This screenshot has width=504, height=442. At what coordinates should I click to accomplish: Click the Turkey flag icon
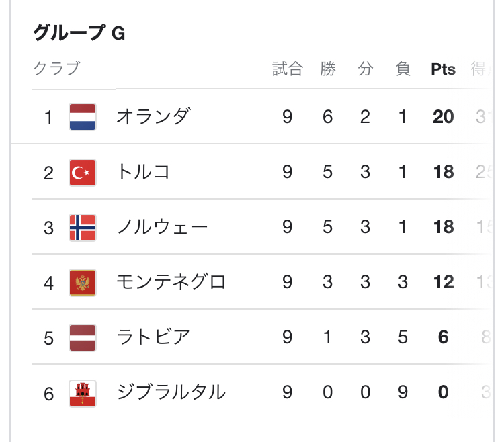coord(83,173)
